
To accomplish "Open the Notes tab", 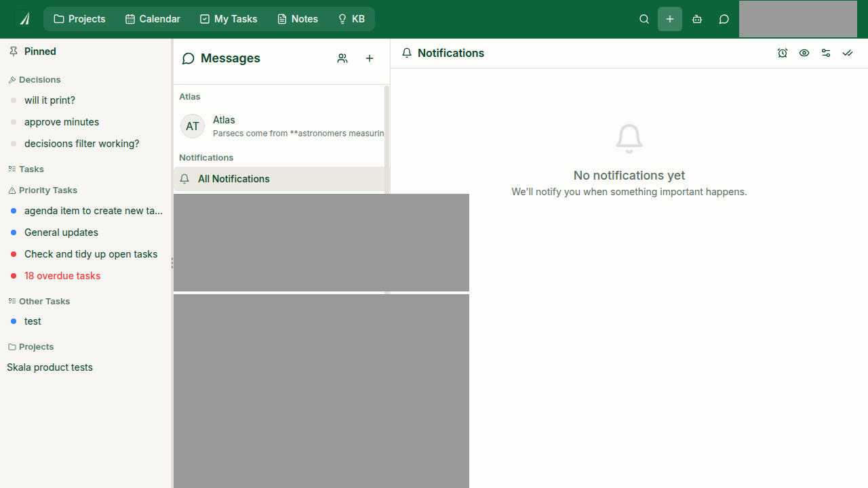I will [298, 19].
